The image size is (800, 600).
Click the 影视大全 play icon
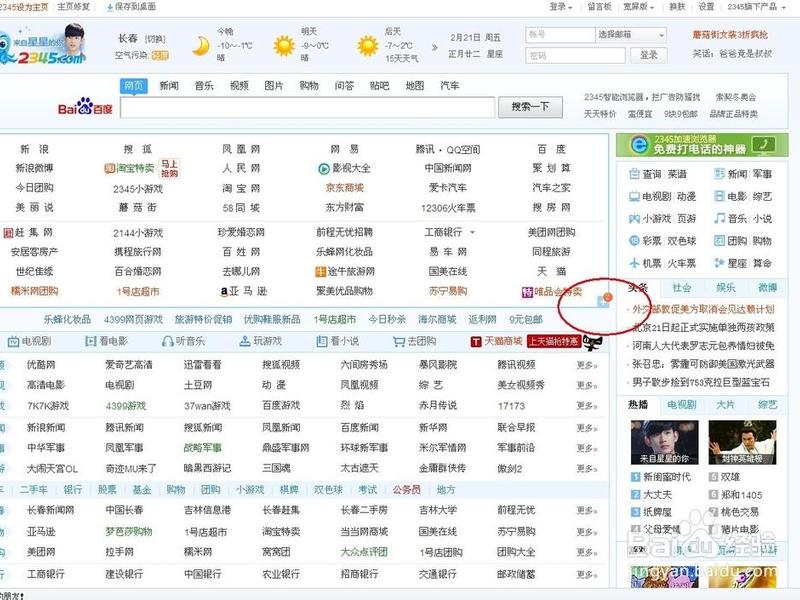pyautogui.click(x=324, y=168)
